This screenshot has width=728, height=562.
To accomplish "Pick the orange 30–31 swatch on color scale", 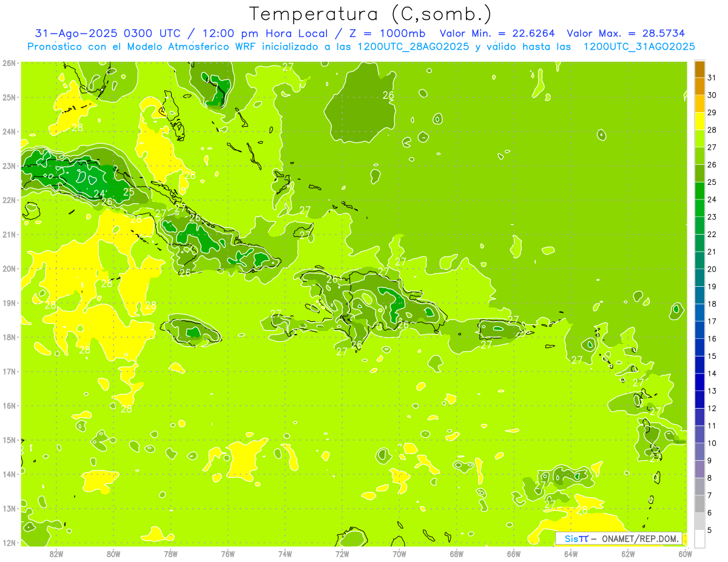I will pyautogui.click(x=699, y=87).
